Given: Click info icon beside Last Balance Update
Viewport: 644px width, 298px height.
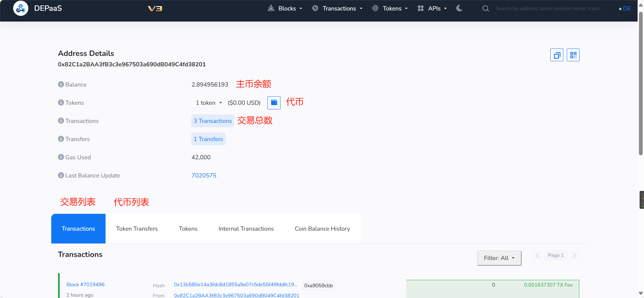Looking at the screenshot, I should tap(61, 175).
